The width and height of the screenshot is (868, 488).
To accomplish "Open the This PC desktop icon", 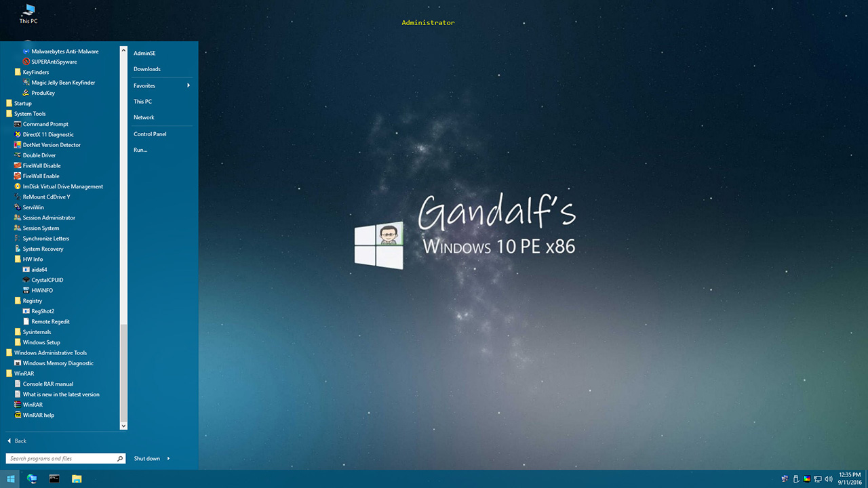I will point(28,14).
